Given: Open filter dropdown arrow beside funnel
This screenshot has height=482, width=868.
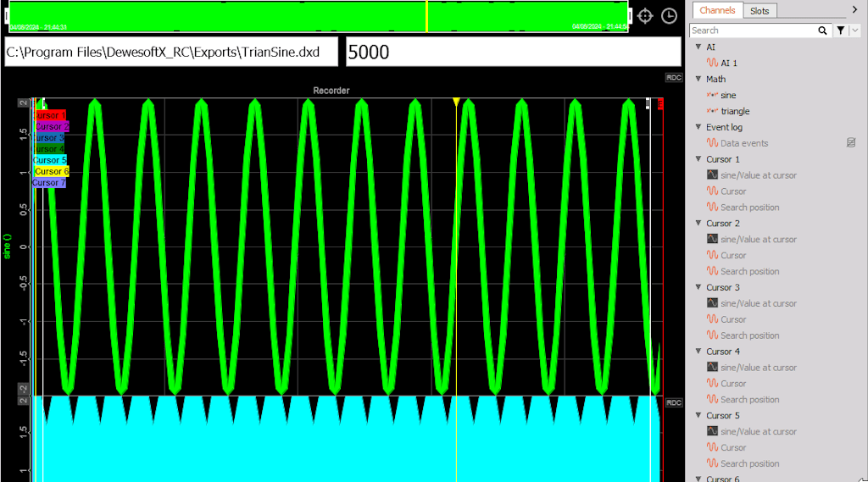Looking at the screenshot, I should click(854, 30).
